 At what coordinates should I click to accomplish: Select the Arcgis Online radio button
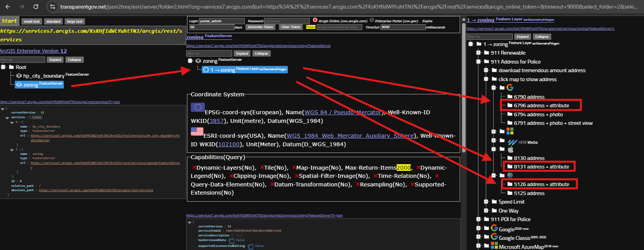tap(315, 20)
